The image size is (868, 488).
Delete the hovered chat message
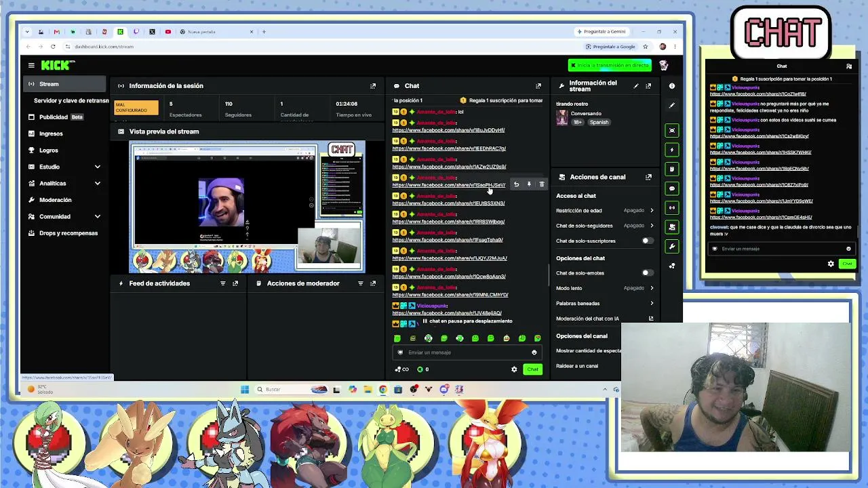tap(541, 184)
